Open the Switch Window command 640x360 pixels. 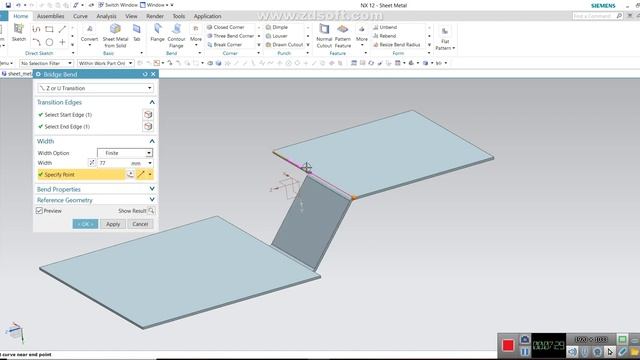pos(118,5)
